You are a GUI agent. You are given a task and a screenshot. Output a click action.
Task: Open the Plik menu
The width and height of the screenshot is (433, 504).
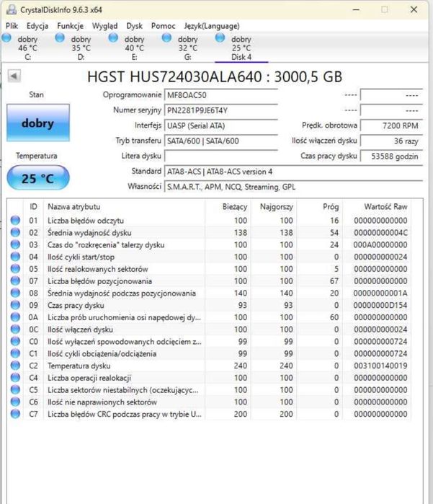[x=12, y=26]
